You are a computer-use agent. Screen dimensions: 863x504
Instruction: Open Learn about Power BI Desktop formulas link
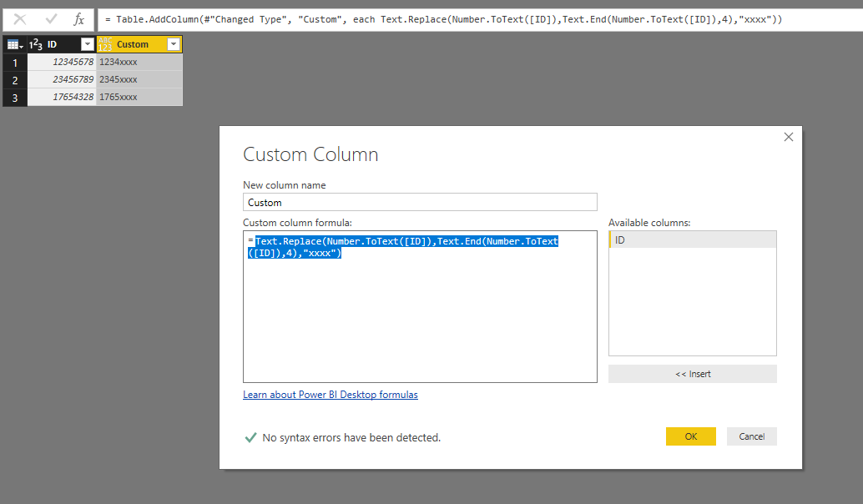(331, 395)
